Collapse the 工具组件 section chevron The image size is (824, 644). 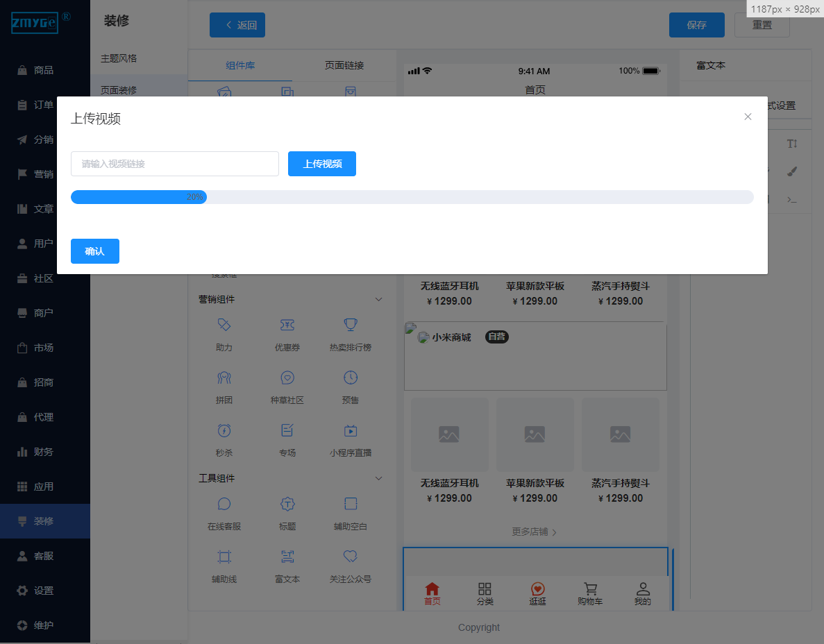[x=378, y=479]
